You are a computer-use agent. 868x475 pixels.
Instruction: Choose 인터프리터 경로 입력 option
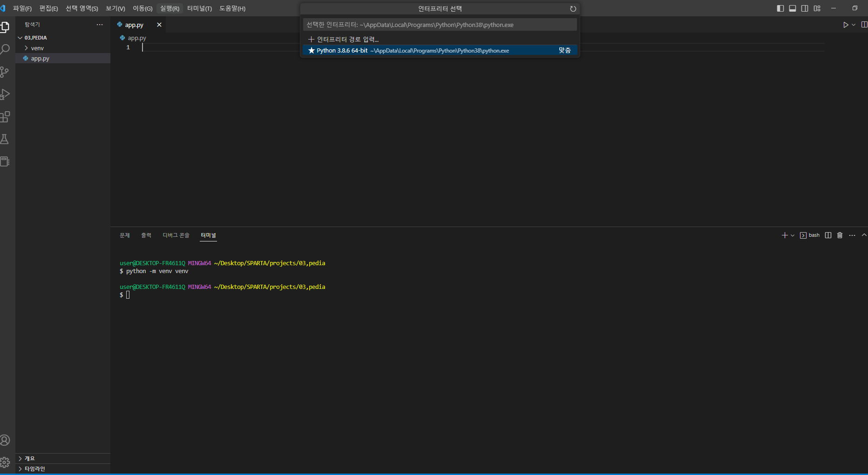tap(440, 40)
